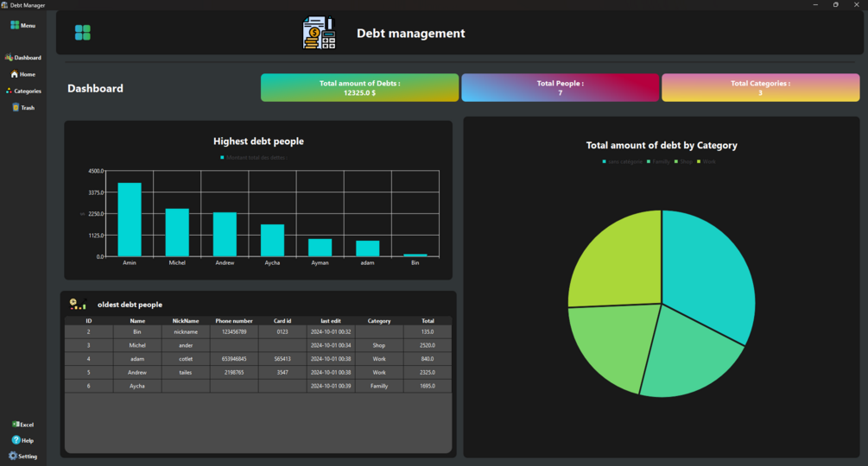
Task: Click the total 1695.0 cell
Action: click(x=428, y=386)
